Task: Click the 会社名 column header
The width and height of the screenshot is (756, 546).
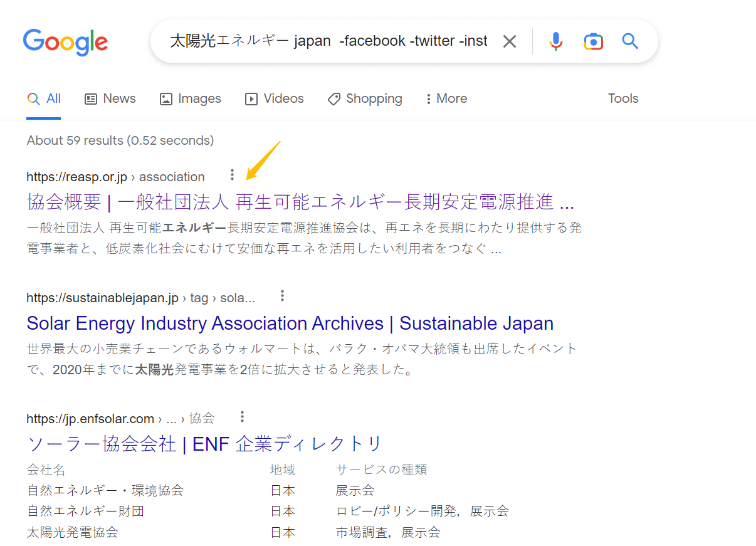Action: point(46,470)
